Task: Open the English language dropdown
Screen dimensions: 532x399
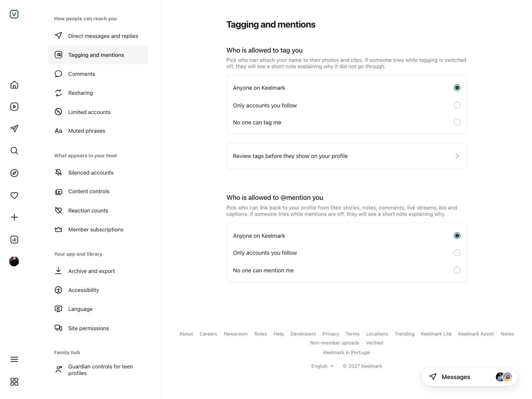Action: pyautogui.click(x=322, y=366)
